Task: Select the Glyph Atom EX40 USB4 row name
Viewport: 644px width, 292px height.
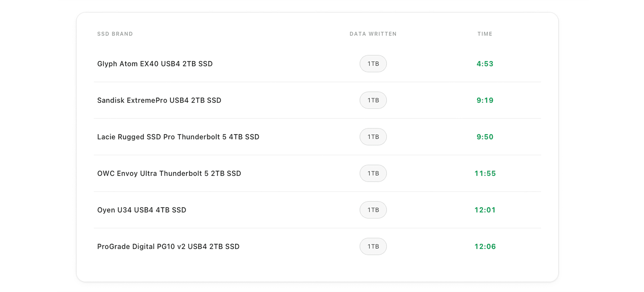Action: click(155, 64)
